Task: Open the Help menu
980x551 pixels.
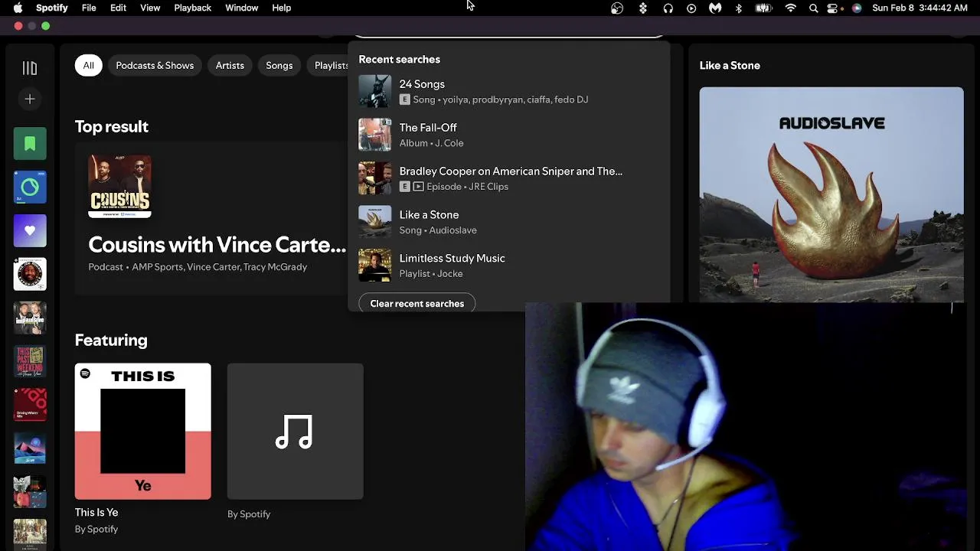Action: [x=281, y=8]
